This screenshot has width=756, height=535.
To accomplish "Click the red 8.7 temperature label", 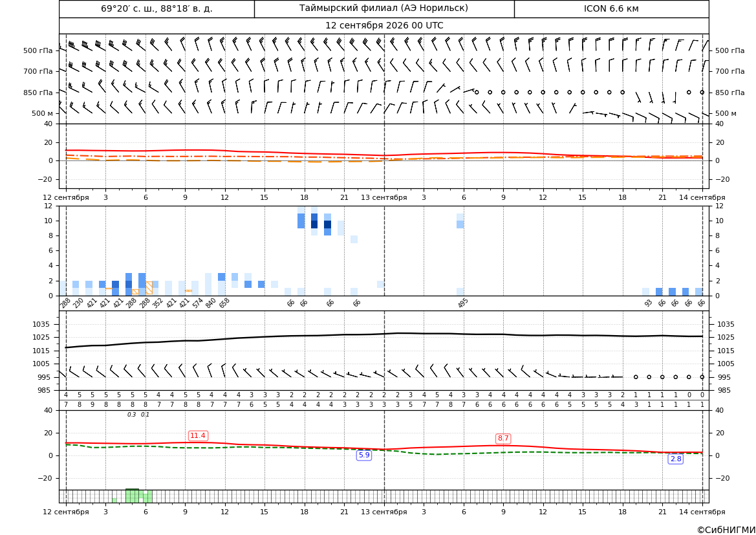I will point(503,439).
